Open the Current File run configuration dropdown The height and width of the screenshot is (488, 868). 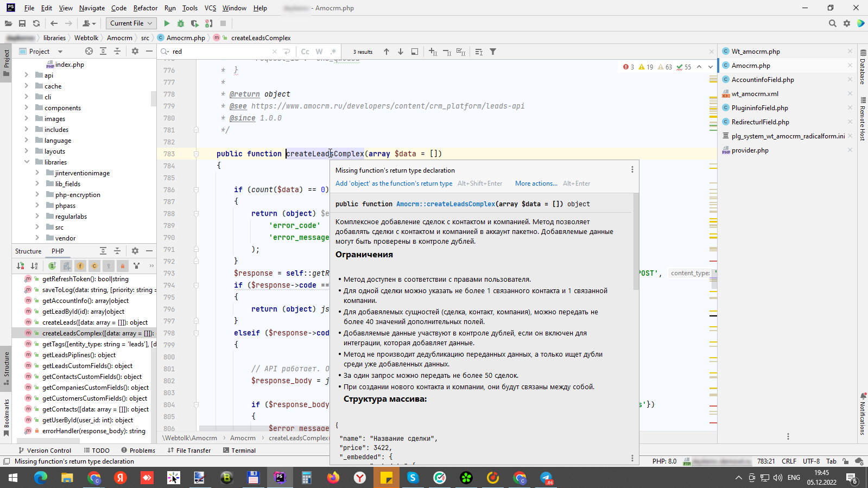point(131,23)
